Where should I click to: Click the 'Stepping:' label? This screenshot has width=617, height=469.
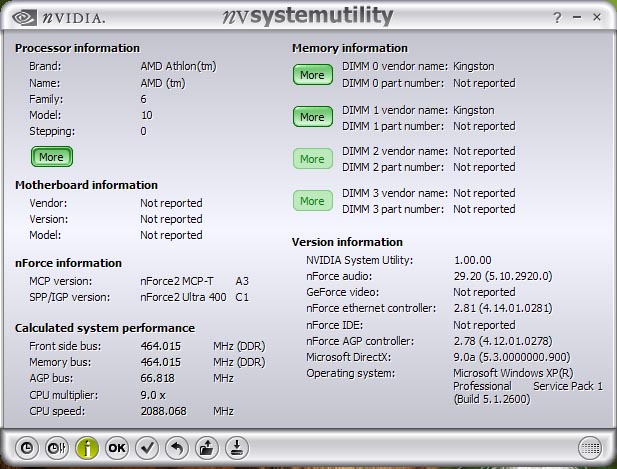click(x=52, y=131)
